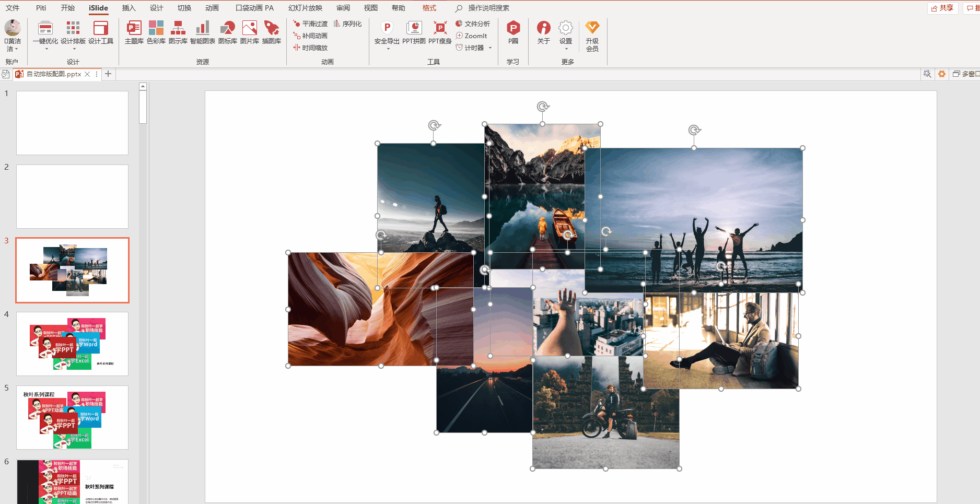Select slide 2 thumbnail

72,196
